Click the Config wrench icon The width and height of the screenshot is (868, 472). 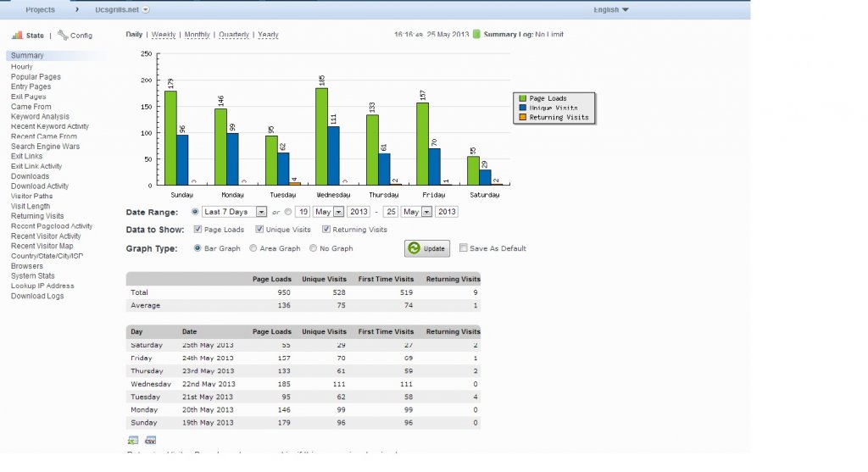click(63, 36)
